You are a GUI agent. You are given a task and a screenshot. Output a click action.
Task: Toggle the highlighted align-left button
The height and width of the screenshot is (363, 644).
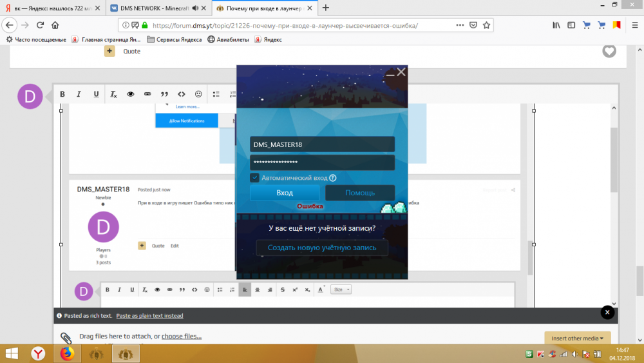pyautogui.click(x=245, y=290)
